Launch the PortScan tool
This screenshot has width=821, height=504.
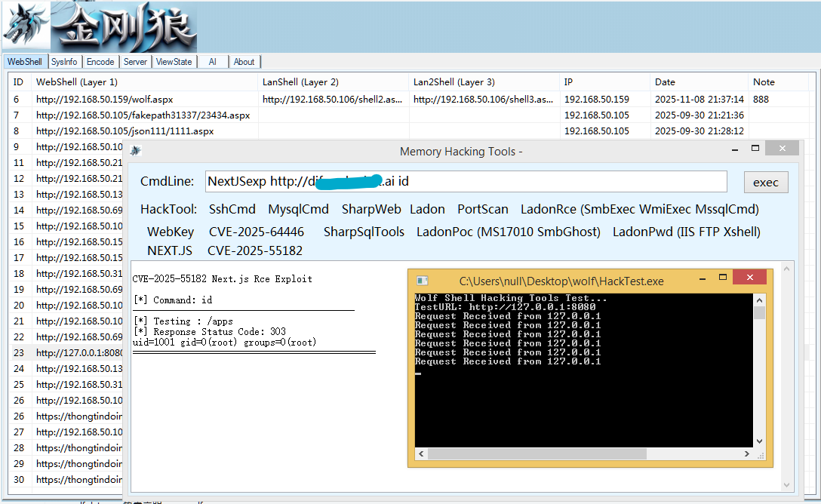[483, 209]
